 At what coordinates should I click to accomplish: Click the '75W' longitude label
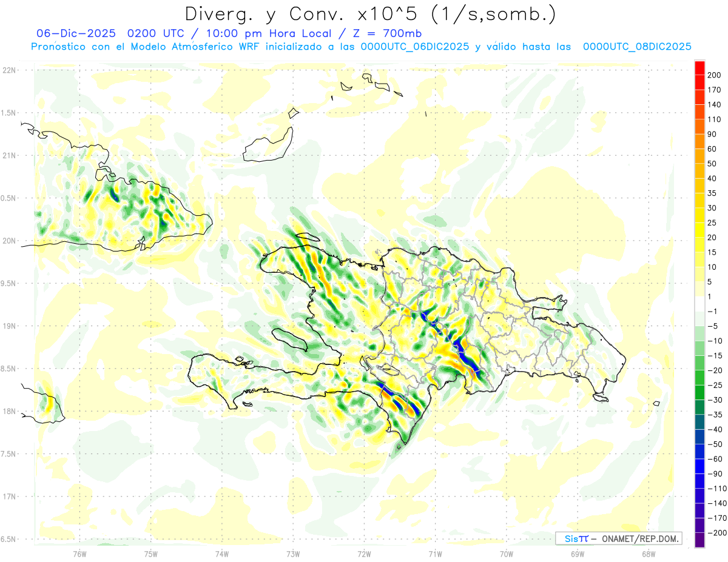point(151,554)
